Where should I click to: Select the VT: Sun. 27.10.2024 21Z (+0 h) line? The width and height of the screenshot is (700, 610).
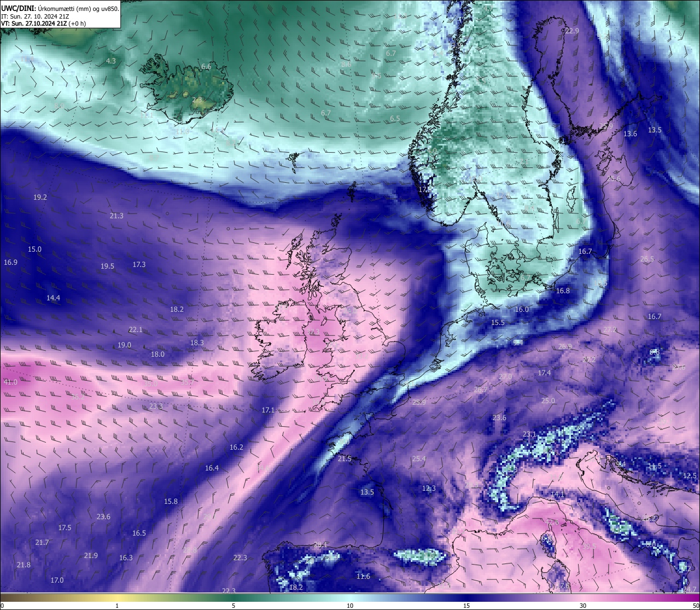click(43, 24)
